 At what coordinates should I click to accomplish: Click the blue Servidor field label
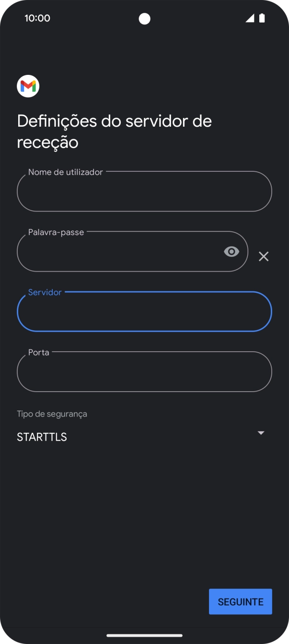click(45, 292)
